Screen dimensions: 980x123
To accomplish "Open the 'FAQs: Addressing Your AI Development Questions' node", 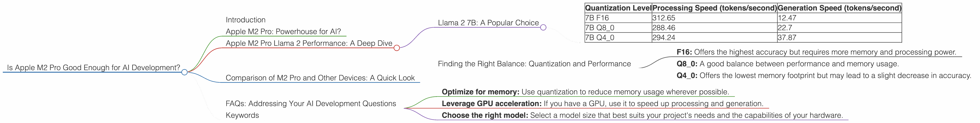I will [x=310, y=104].
